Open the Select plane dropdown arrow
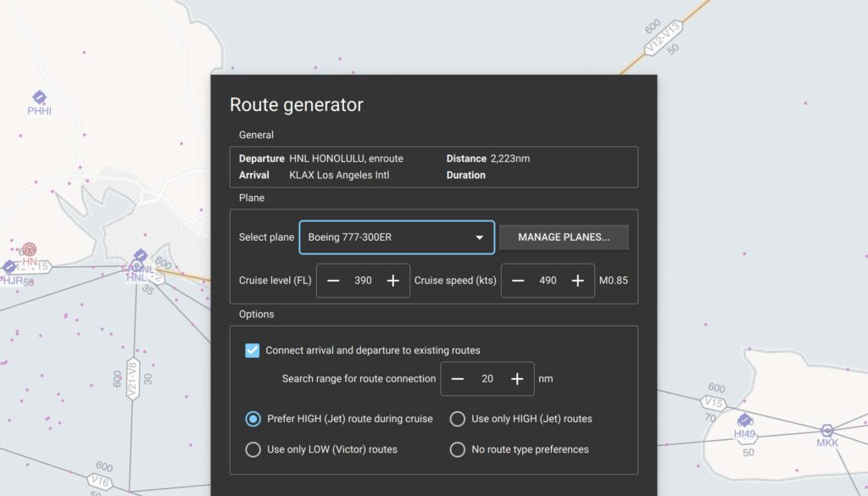 (480, 237)
